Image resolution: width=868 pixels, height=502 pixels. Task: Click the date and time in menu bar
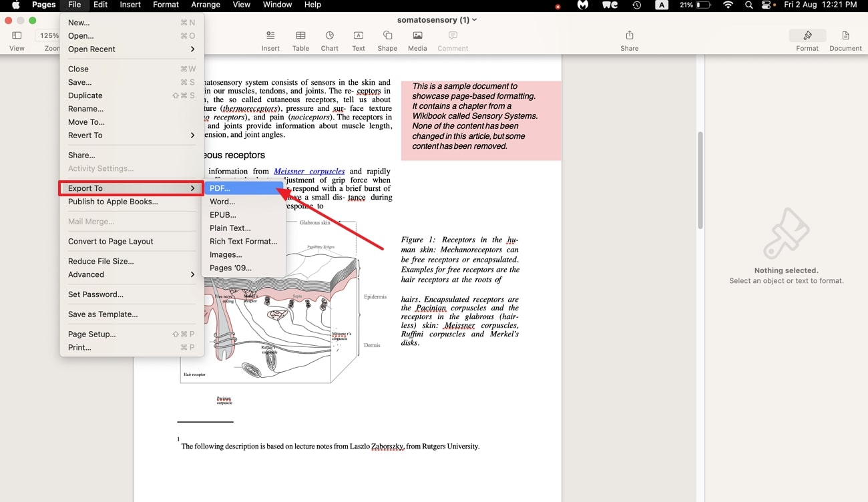(821, 5)
